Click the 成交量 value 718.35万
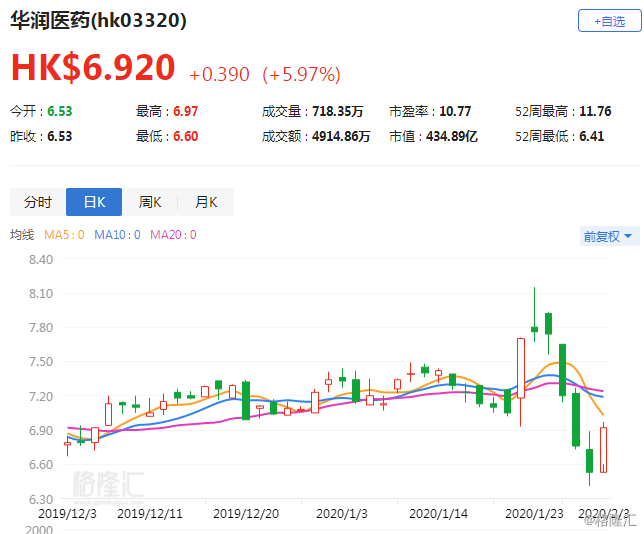Screen dimensions: 644x534 point(332,111)
